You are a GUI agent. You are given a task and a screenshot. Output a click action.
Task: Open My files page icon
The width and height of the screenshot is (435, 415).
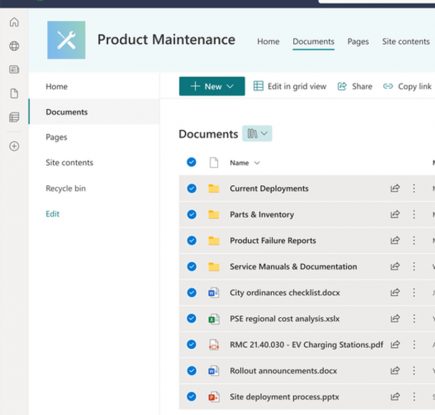(x=14, y=93)
